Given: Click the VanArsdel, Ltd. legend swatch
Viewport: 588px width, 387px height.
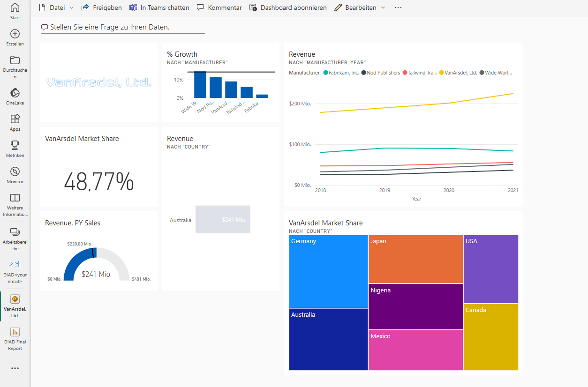Looking at the screenshot, I should [441, 73].
